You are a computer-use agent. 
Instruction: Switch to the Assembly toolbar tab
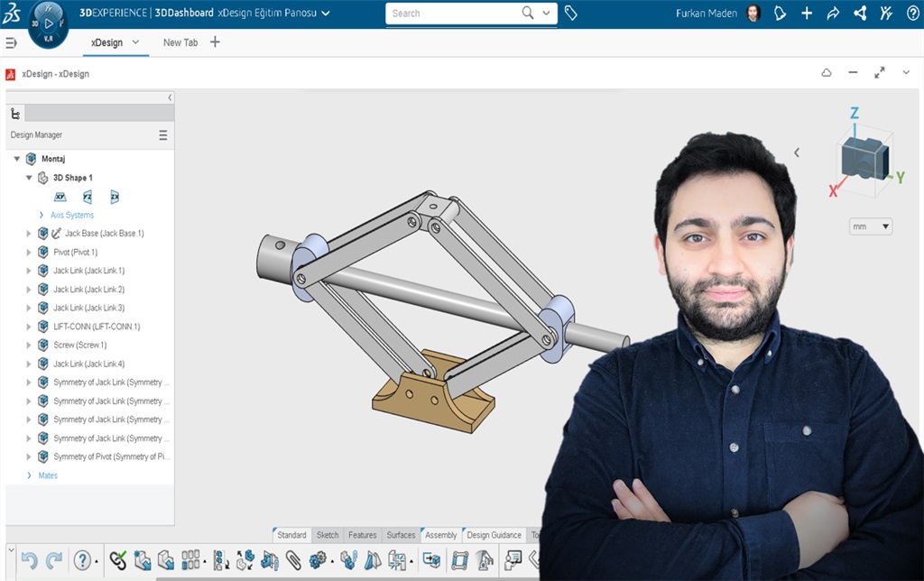[x=440, y=535]
